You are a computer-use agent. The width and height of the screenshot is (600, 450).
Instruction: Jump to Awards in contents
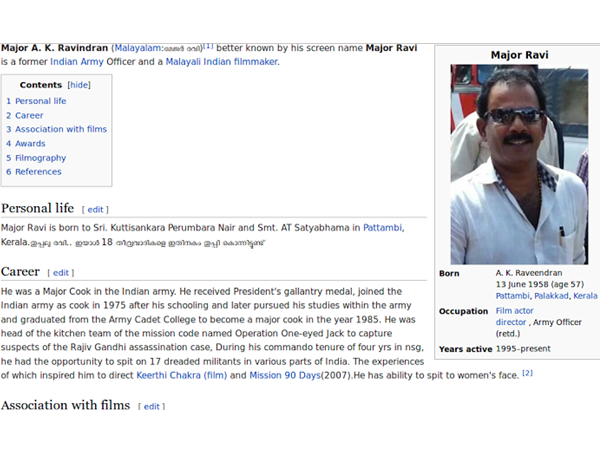coord(30,144)
